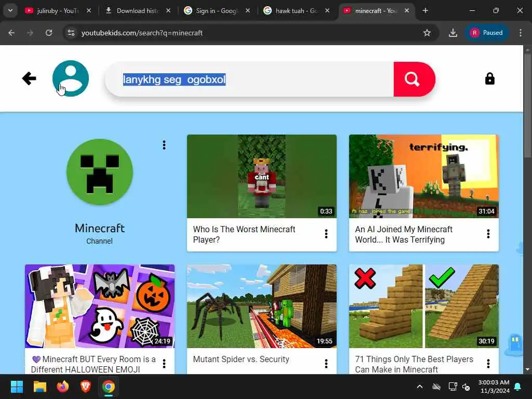The image size is (532, 399).
Task: Click the search text field
Action: (x=249, y=79)
